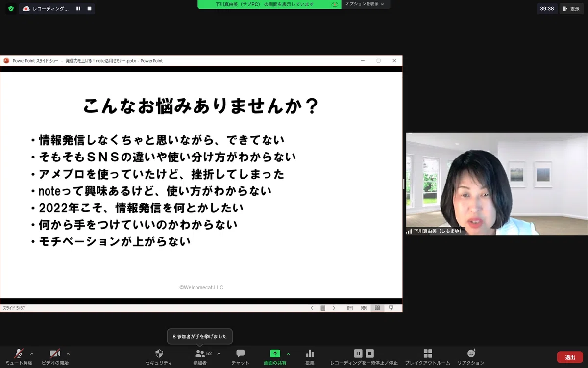
Task: Expand video options chevron next to ビデオの開始
Action: coord(68,353)
